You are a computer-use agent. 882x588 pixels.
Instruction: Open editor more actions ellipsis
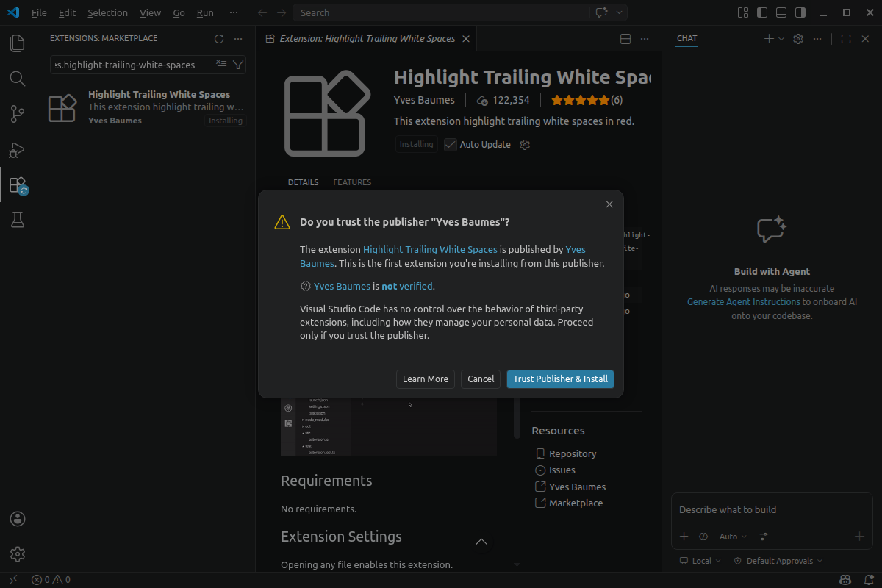point(645,39)
